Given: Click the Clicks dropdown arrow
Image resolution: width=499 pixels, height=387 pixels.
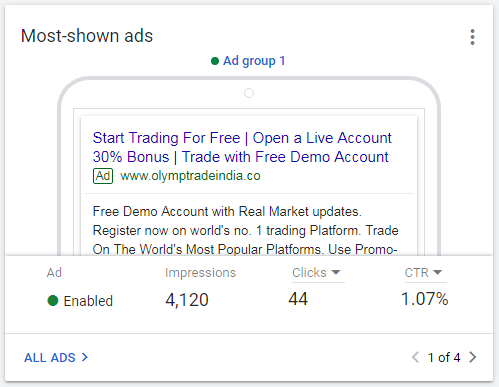Looking at the screenshot, I should point(336,273).
